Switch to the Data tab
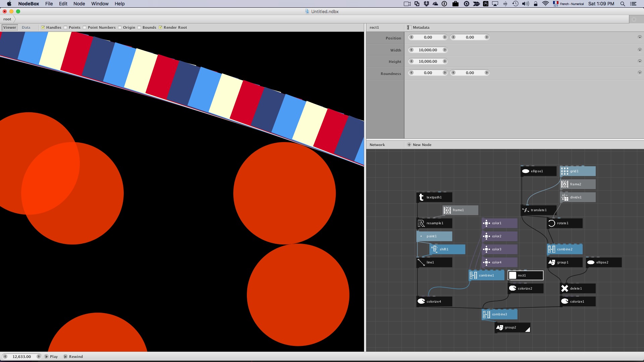644x362 pixels. click(26, 27)
